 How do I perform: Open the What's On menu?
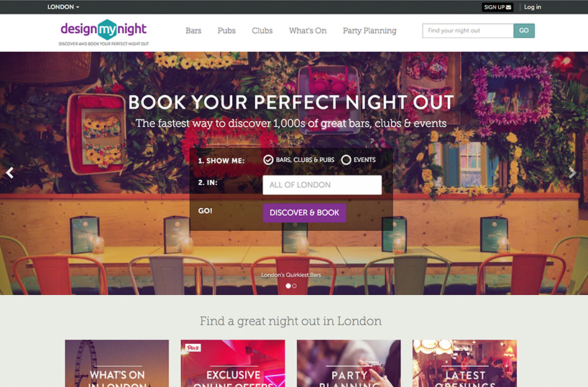[x=308, y=31]
